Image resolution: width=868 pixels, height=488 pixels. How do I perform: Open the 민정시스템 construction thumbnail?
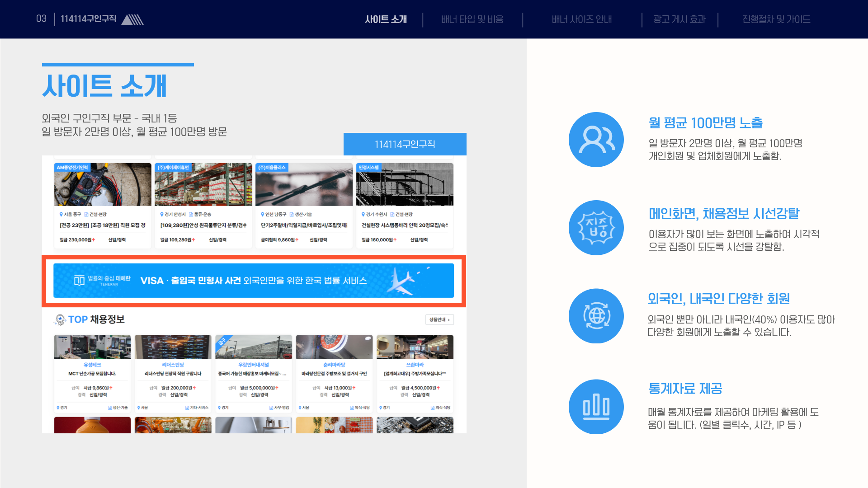coord(405,184)
